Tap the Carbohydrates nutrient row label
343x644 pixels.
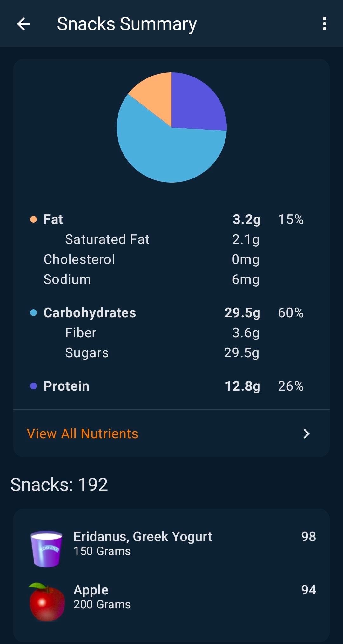[90, 313]
